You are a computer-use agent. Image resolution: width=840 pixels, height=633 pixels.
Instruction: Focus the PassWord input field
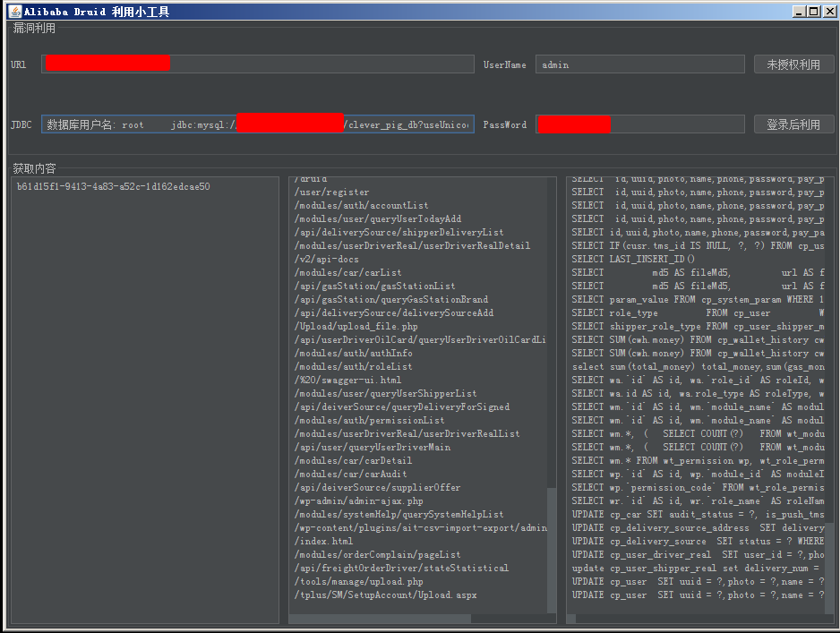coord(640,124)
